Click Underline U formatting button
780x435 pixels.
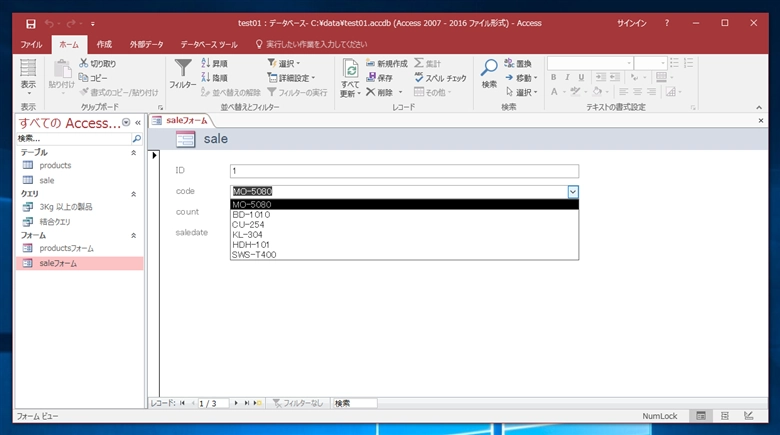point(581,77)
